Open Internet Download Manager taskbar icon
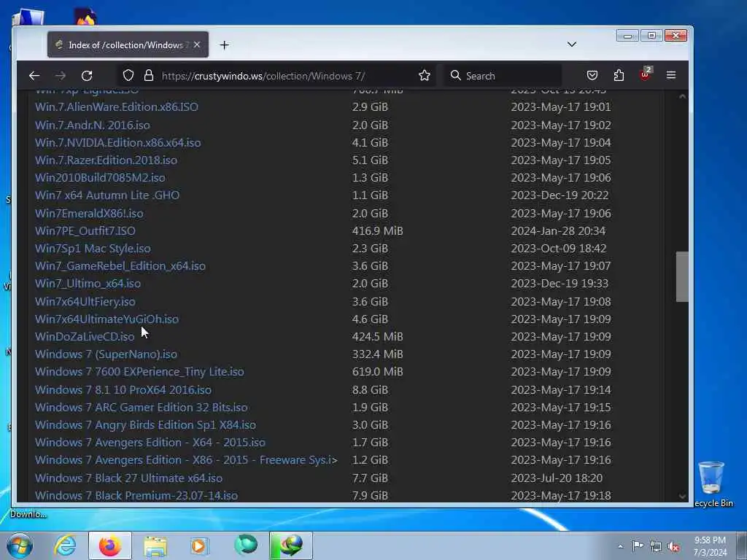747x560 pixels. point(291,545)
